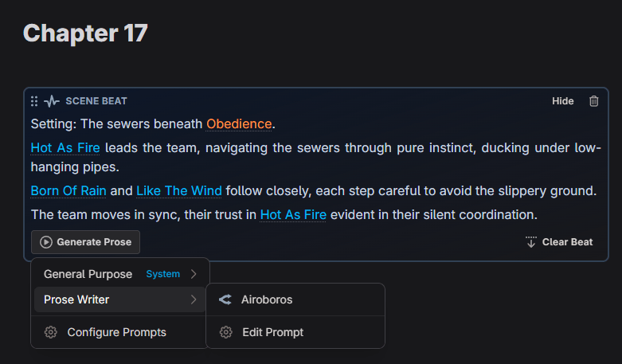Click the drag handle on the scene beat
The image size is (622, 364).
34,101
